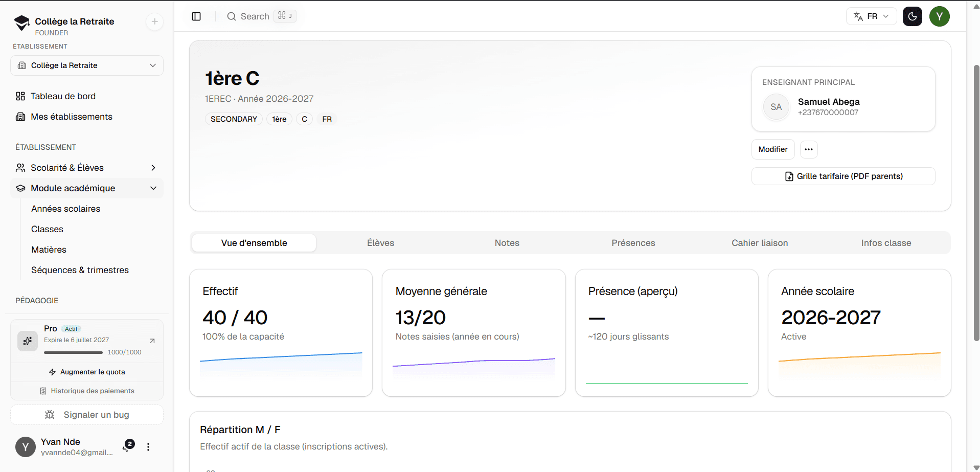980x472 pixels.
Task: Open Séquences & trimestres in the sidebar
Action: (x=80, y=270)
